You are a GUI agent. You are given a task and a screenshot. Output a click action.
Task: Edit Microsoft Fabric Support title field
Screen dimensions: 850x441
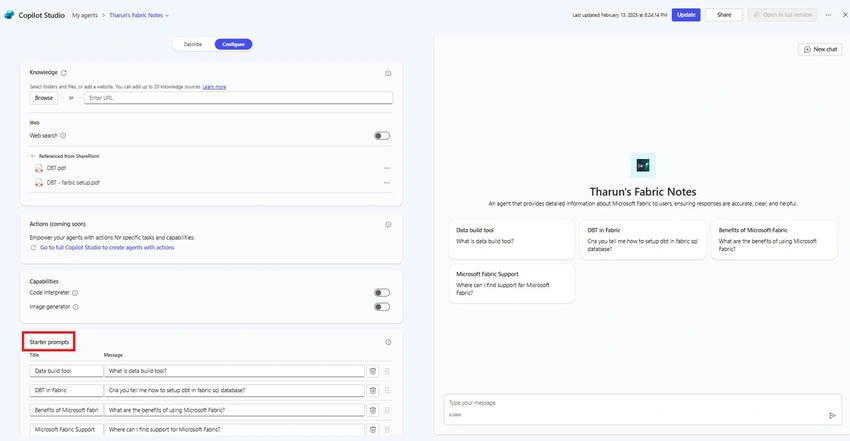pos(67,429)
